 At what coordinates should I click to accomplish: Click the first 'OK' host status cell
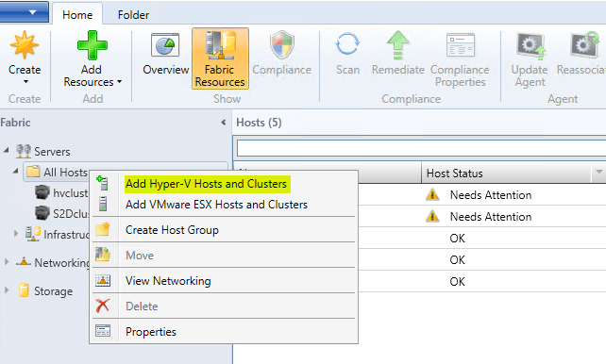458,239
